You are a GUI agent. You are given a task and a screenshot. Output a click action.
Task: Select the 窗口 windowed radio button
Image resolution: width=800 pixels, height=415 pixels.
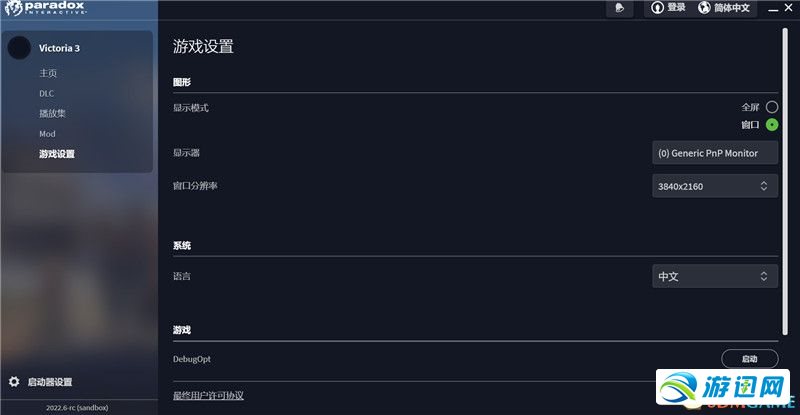pyautogui.click(x=772, y=125)
